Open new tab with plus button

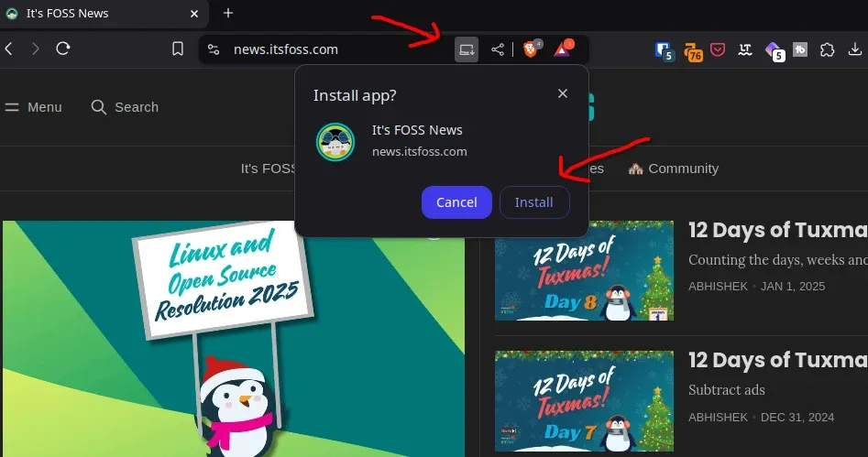(228, 13)
